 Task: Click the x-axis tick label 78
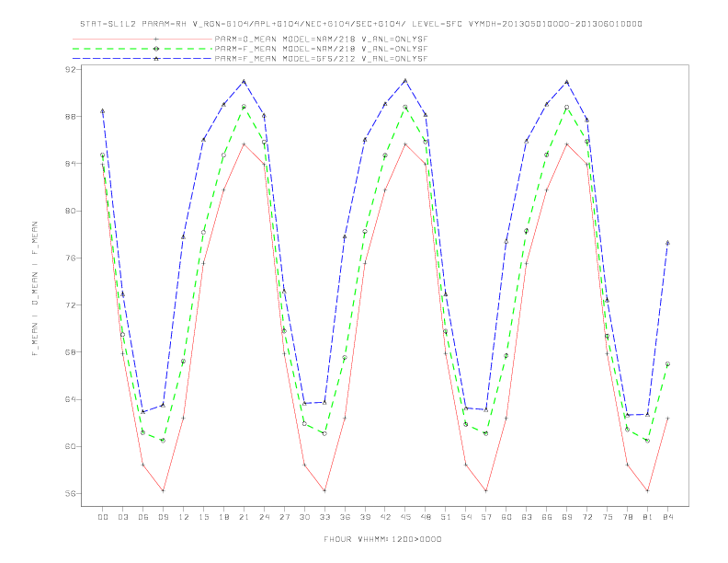coord(628,517)
